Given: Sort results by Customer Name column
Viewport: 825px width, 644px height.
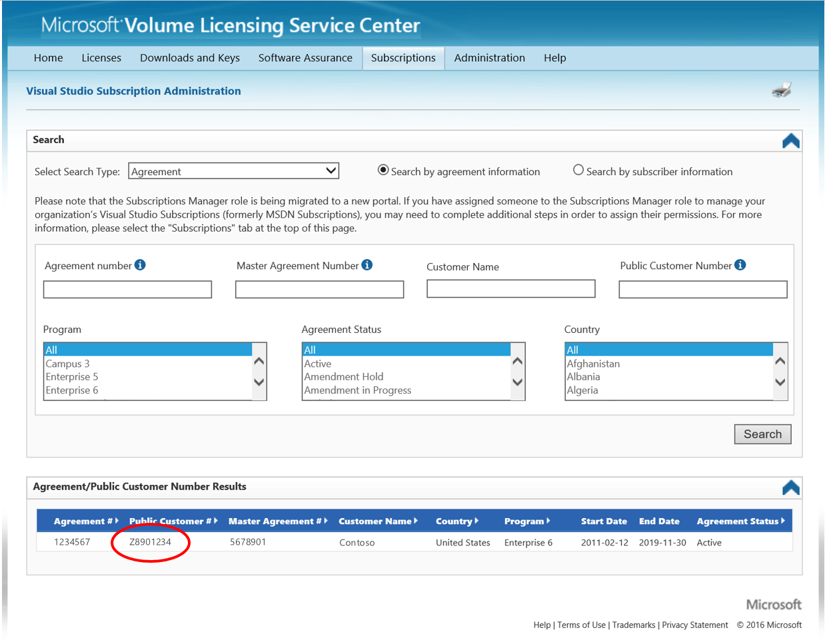Looking at the screenshot, I should click(378, 521).
